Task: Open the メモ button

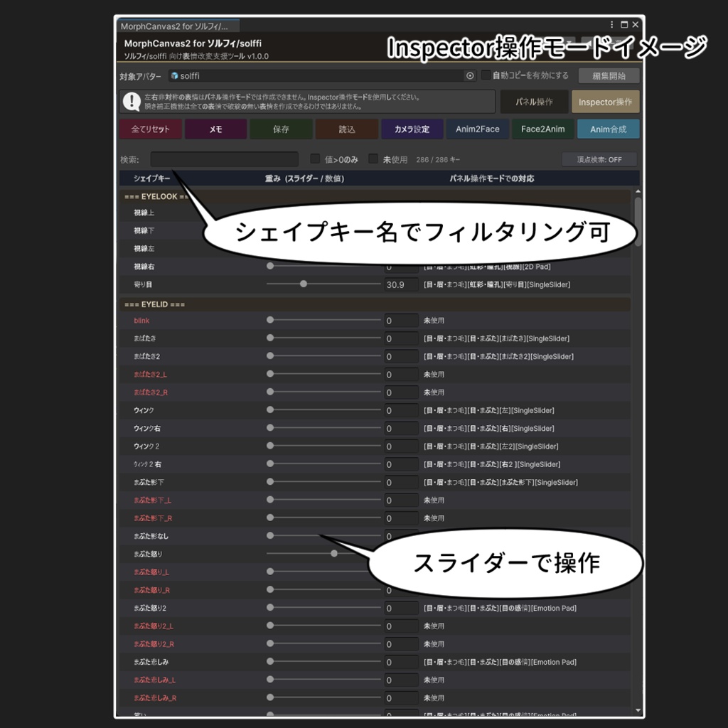Action: pos(215,129)
